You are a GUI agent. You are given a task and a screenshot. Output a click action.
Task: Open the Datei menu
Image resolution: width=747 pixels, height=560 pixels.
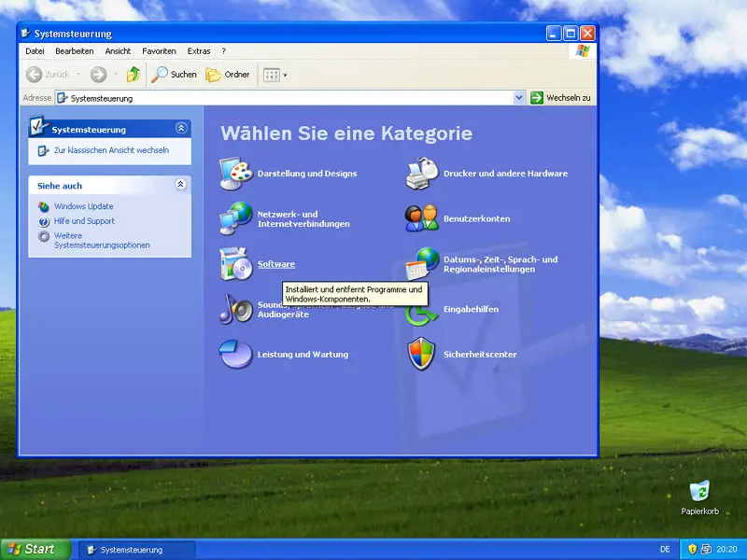click(35, 51)
